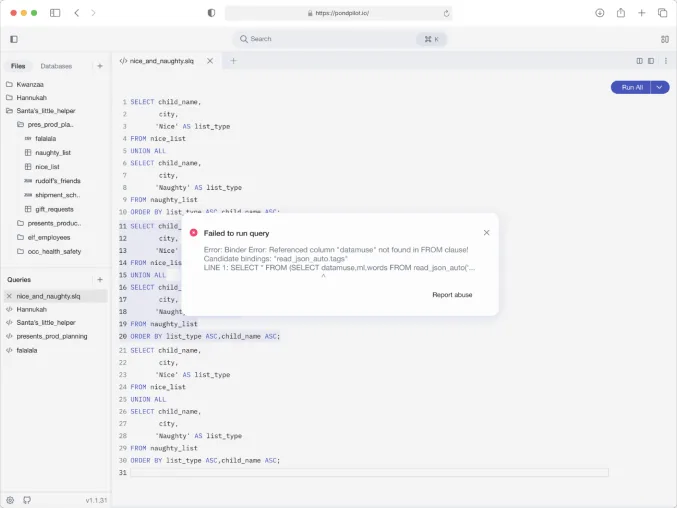Dismiss the Failed to run query dialog
677x508 pixels.
487,233
